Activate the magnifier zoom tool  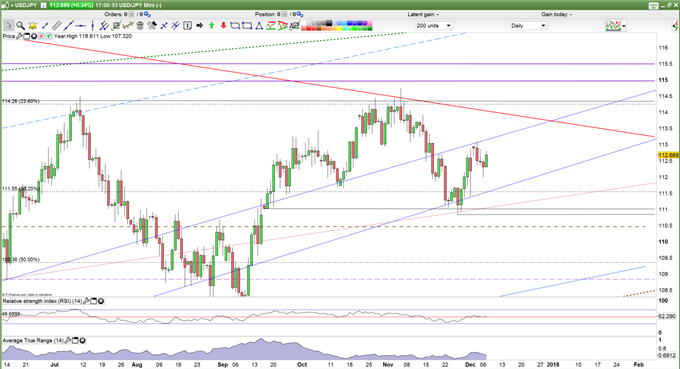(x=20, y=26)
